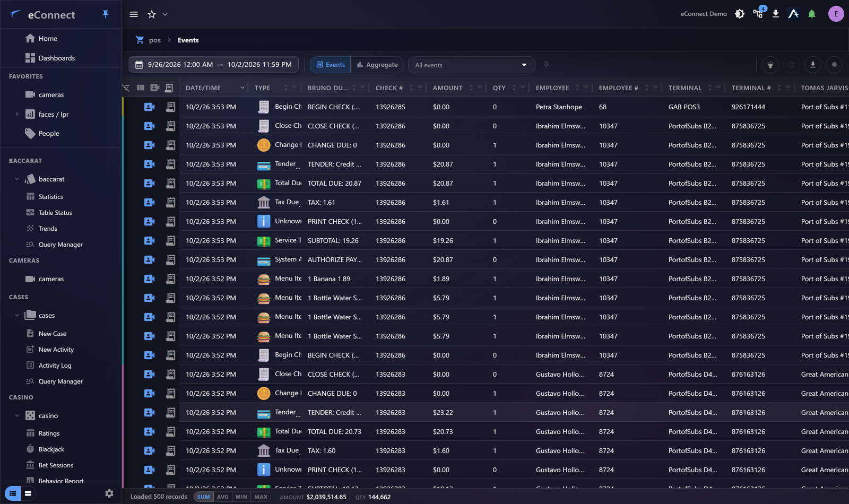
Task: Switch sidebar to list view mode
Action: 13,493
